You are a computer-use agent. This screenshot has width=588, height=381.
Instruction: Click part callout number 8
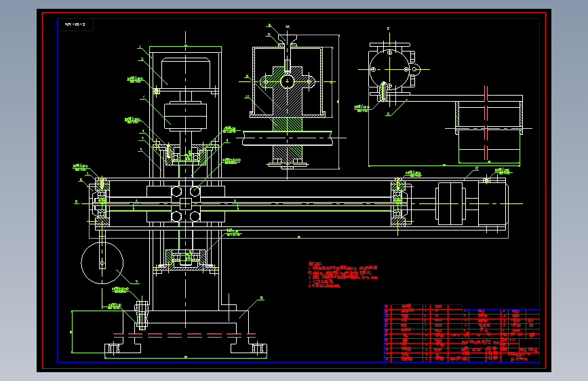pyautogui.click(x=227, y=140)
